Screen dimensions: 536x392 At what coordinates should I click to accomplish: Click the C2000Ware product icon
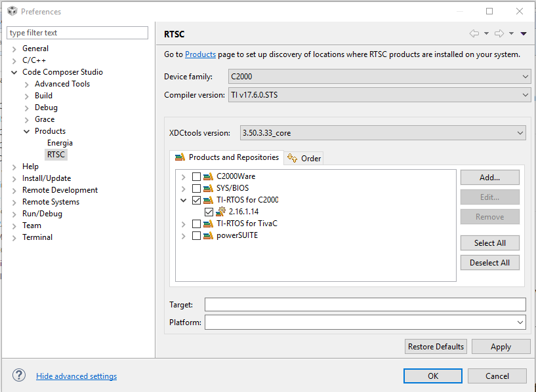[209, 176]
